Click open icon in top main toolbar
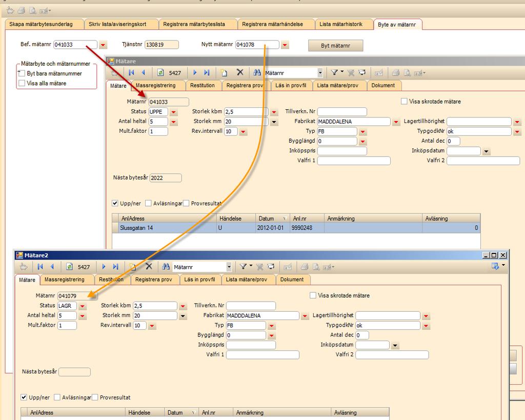Image resolution: width=525 pixels, height=420 pixels. [10, 10]
